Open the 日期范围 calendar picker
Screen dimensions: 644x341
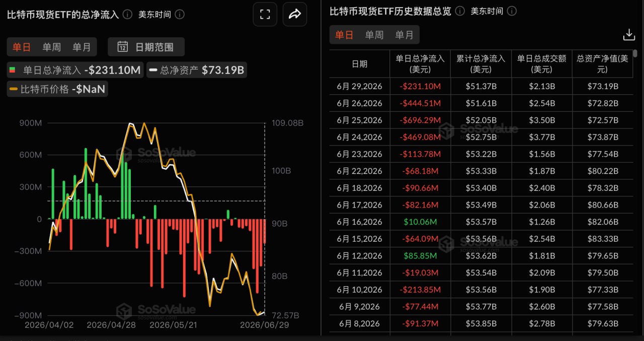[146, 47]
